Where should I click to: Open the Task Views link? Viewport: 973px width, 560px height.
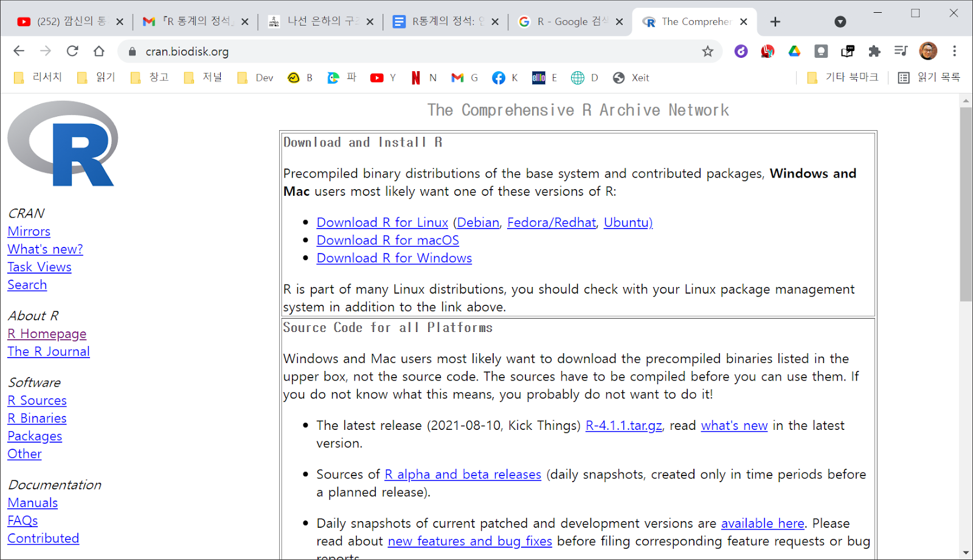pyautogui.click(x=40, y=267)
